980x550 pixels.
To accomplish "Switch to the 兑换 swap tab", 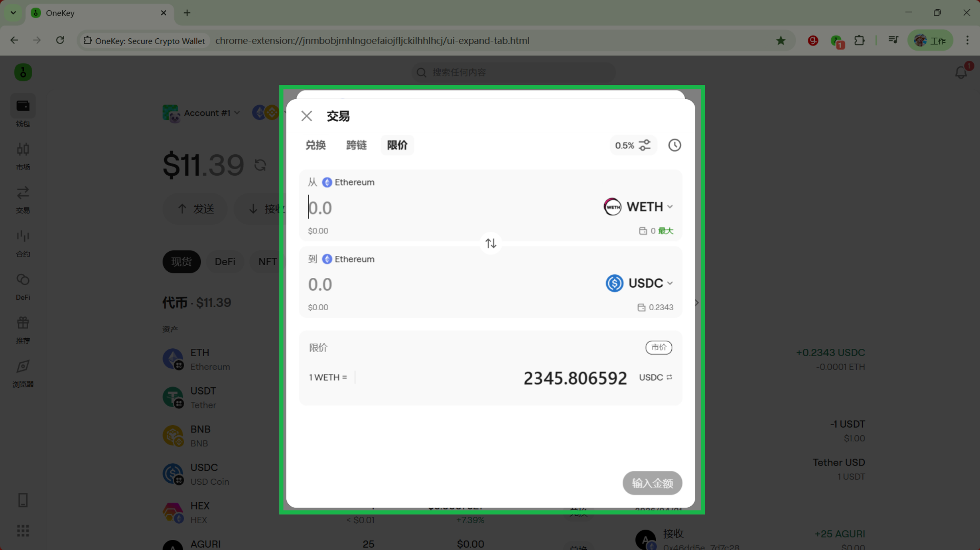I will click(x=316, y=145).
